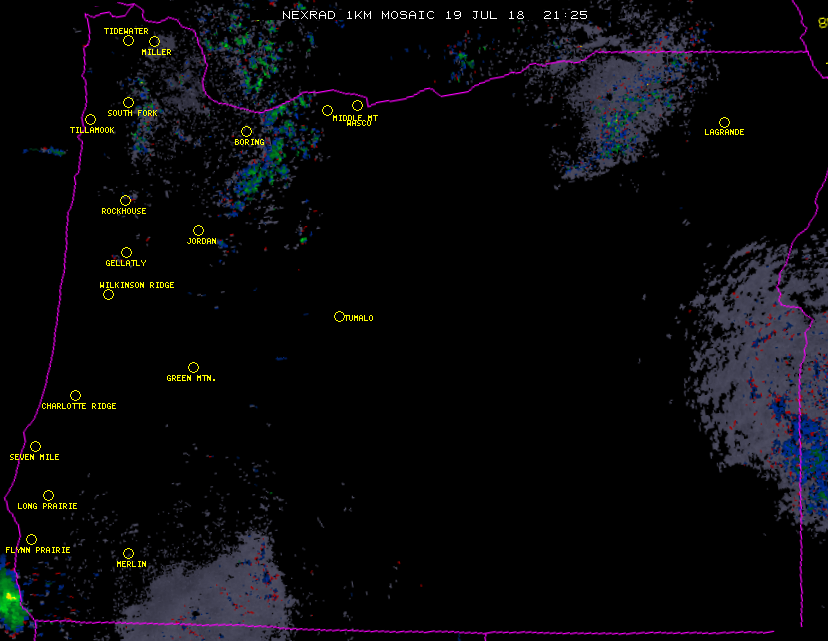Click the Rockhouse station circle
828x641 pixels.
[125, 201]
